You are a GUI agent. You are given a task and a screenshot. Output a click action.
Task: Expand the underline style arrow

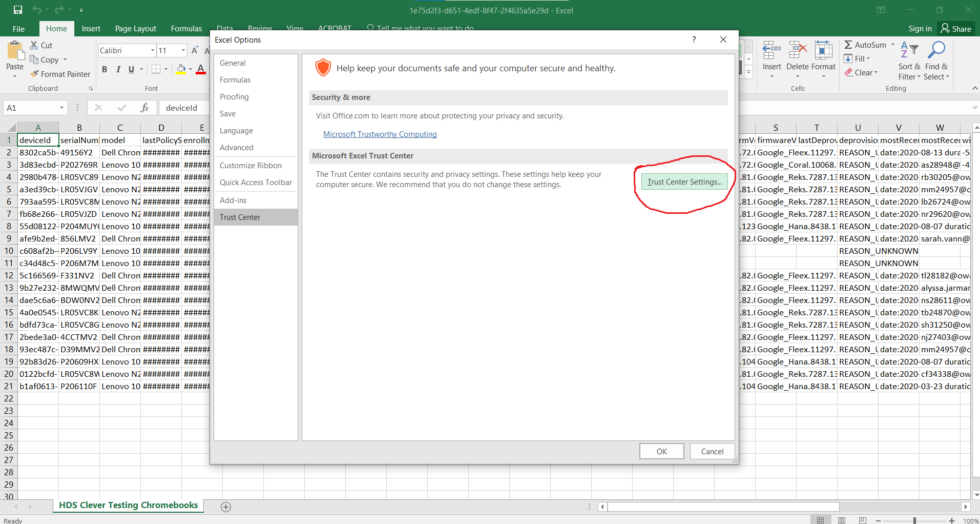click(x=141, y=69)
